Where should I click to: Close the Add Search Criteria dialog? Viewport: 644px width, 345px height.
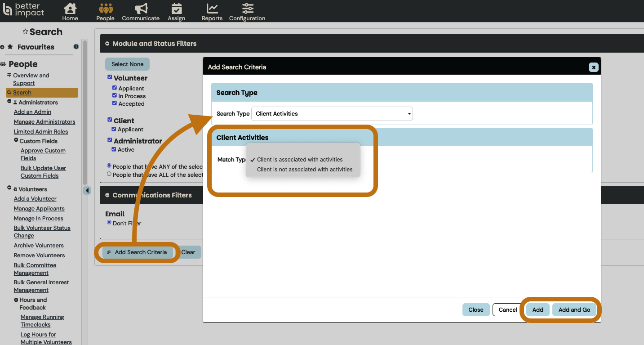pyautogui.click(x=593, y=67)
